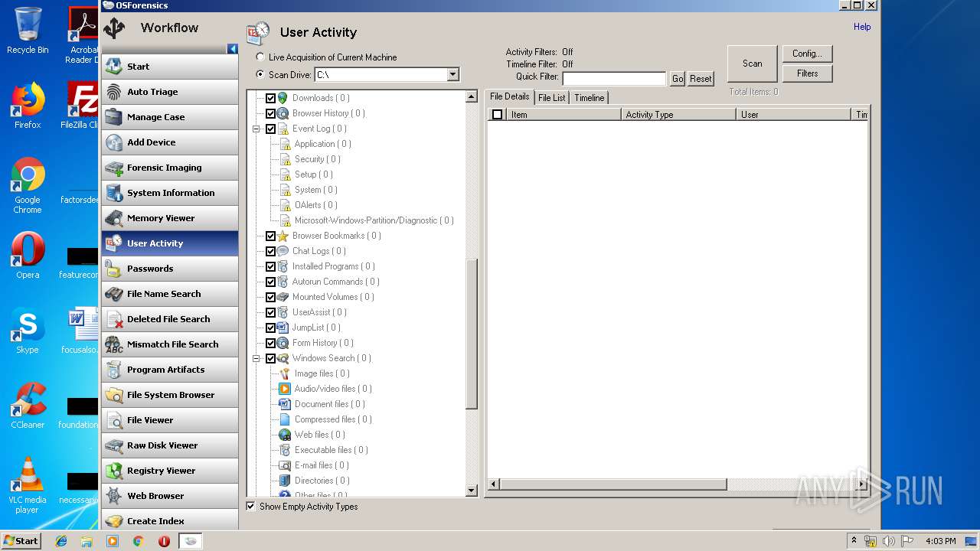The height and width of the screenshot is (551, 980).
Task: Check the select-all box in Item header
Action: (497, 114)
